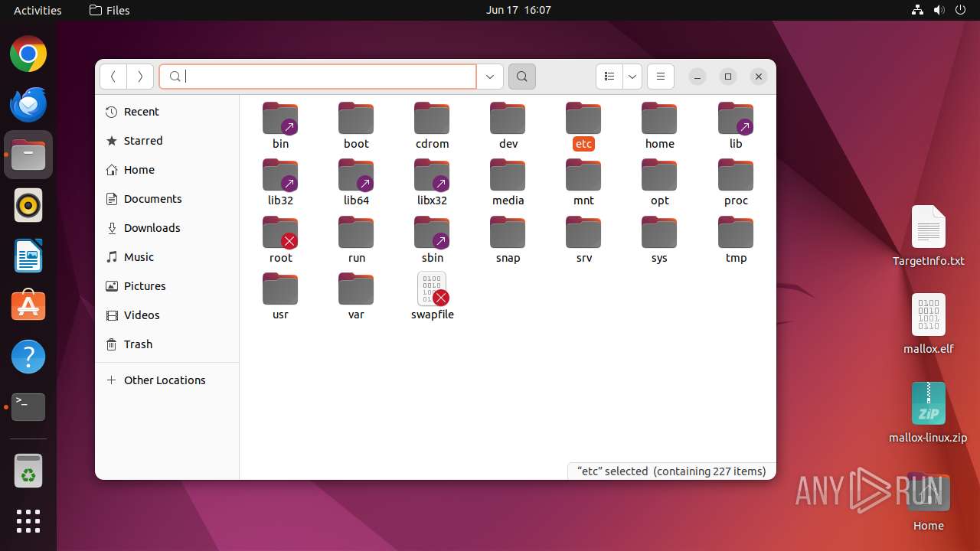Select mallox-linux.zip on desktop

click(929, 412)
